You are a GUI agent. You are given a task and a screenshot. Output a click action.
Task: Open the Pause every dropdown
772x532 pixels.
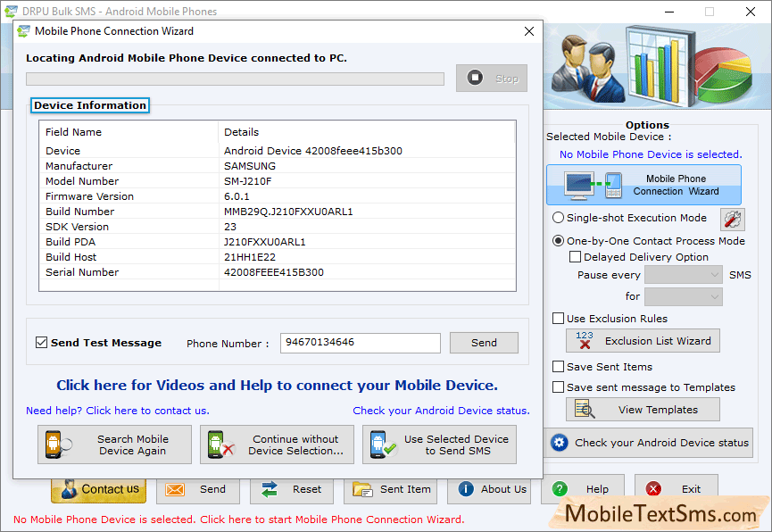(684, 275)
